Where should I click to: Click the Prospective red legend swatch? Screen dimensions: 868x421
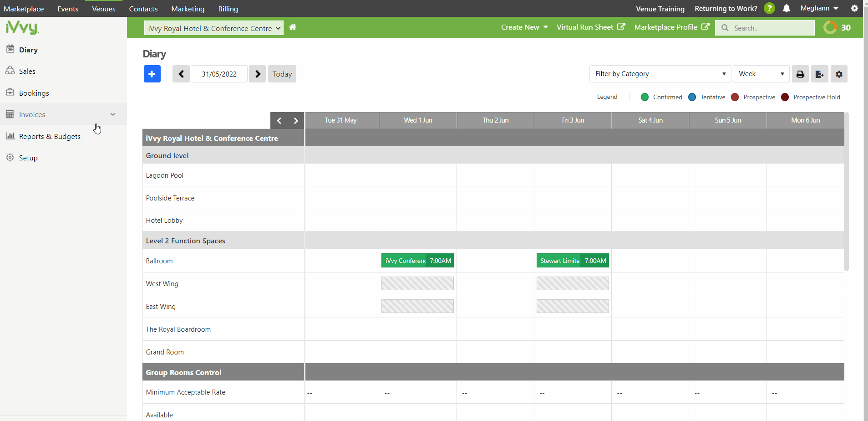tap(735, 97)
